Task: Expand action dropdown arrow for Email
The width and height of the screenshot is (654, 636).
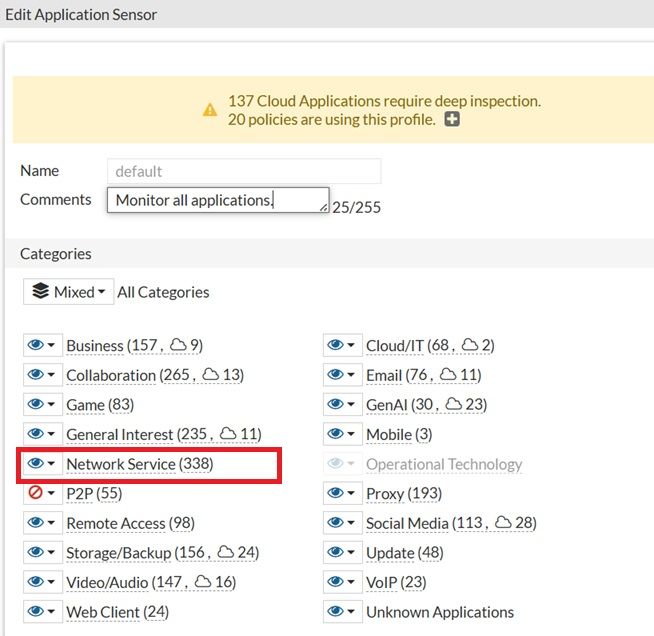Action: click(351, 375)
